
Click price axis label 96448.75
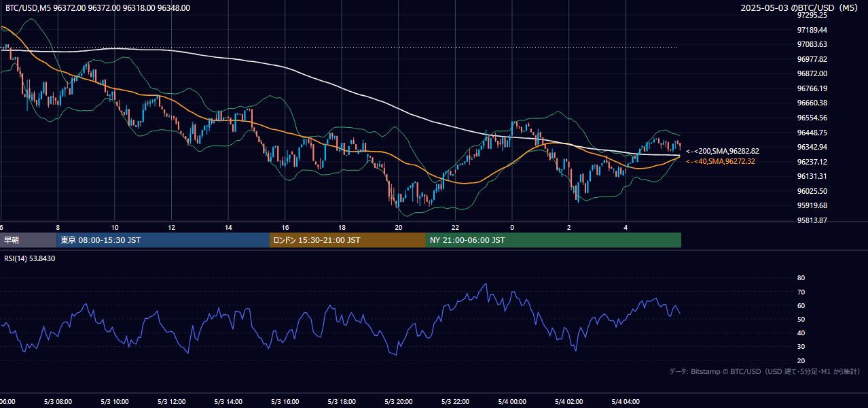pos(812,133)
